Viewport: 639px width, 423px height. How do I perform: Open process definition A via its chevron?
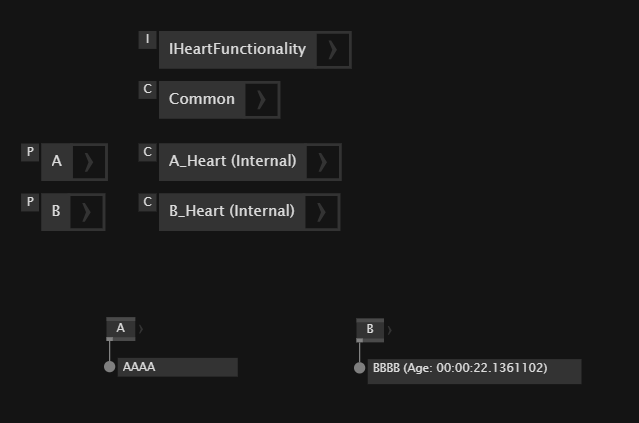pyautogui.click(x=88, y=161)
